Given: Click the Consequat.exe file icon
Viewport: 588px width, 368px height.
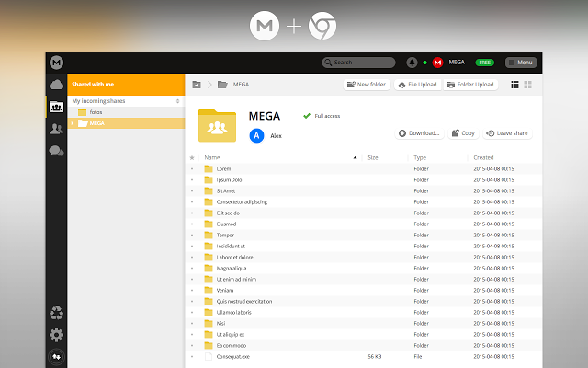Looking at the screenshot, I should coord(209,356).
